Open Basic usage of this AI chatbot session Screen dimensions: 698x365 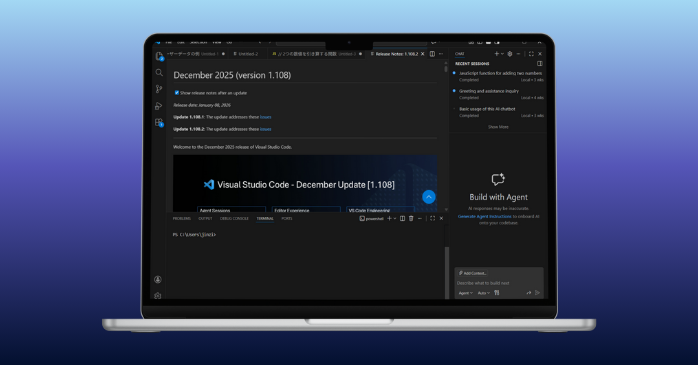point(499,112)
